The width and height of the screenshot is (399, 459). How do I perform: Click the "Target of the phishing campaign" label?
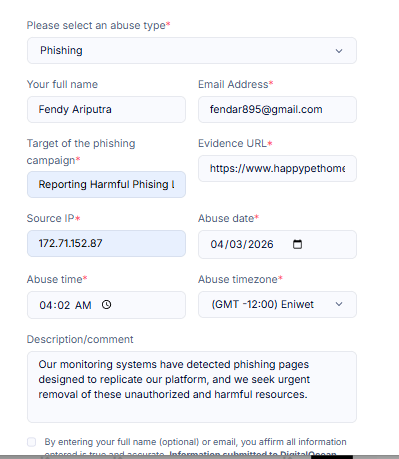tap(81, 152)
